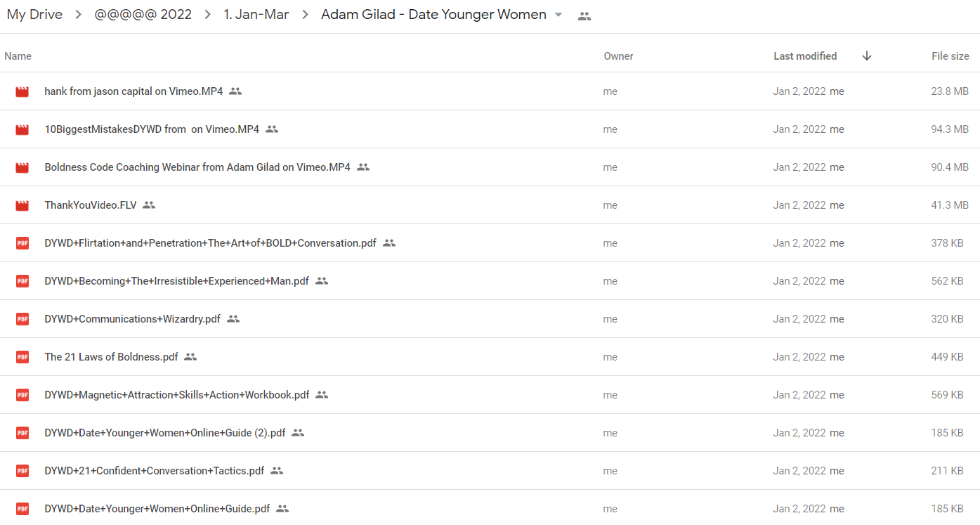Viewport: 980px width, 525px height.
Task: Sort by File size column header
Action: [950, 56]
